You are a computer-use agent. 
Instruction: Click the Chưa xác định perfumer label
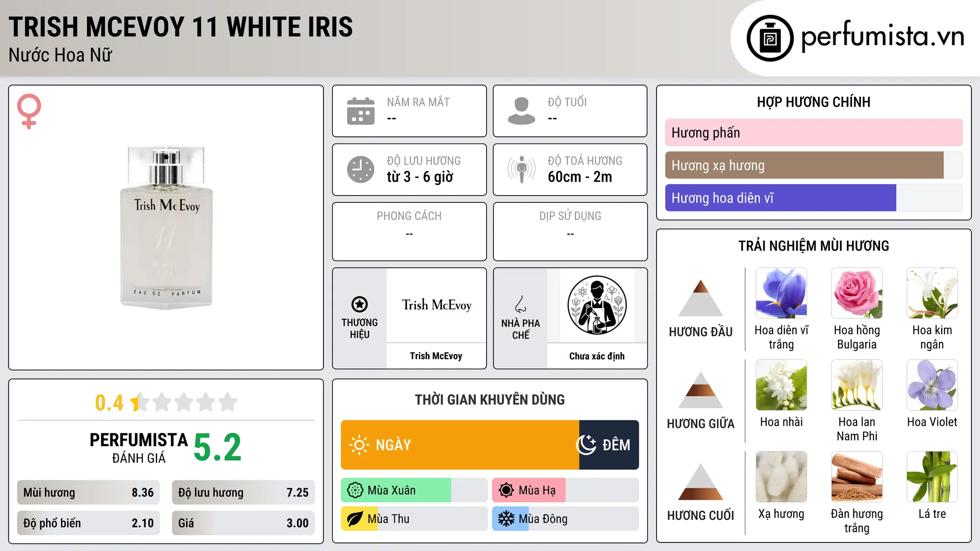click(597, 356)
